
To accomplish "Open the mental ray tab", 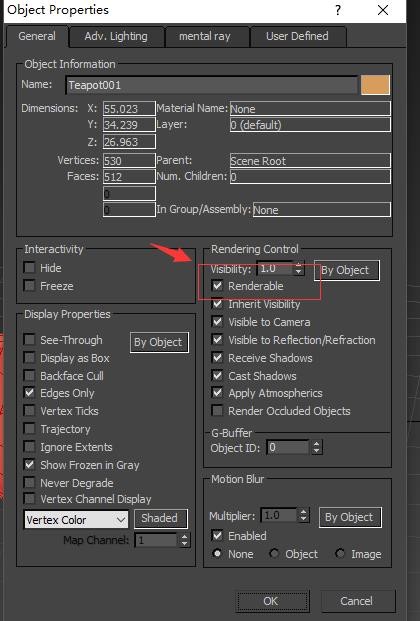I will pos(205,36).
